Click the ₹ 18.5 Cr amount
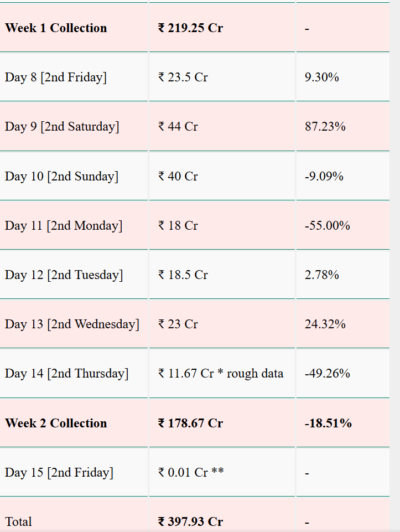The width and height of the screenshot is (400, 532). [183, 275]
